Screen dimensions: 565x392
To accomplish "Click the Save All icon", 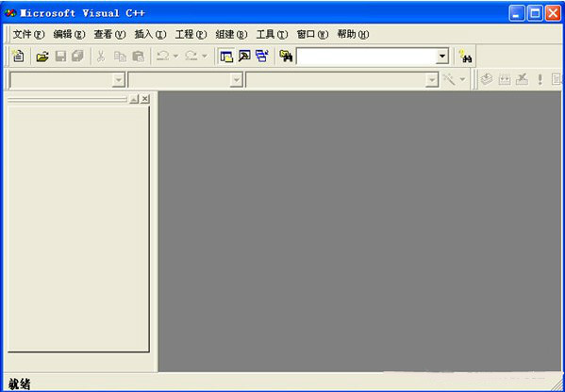I will click(x=77, y=57).
